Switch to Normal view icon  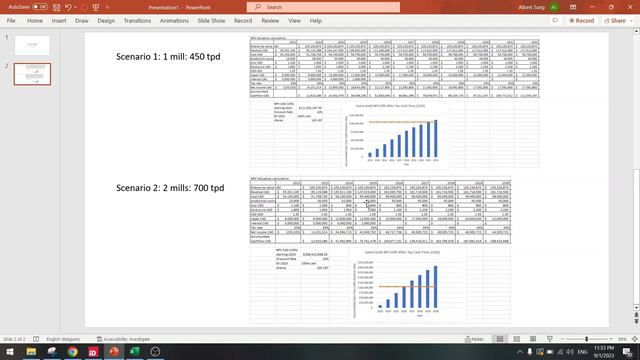500,339
